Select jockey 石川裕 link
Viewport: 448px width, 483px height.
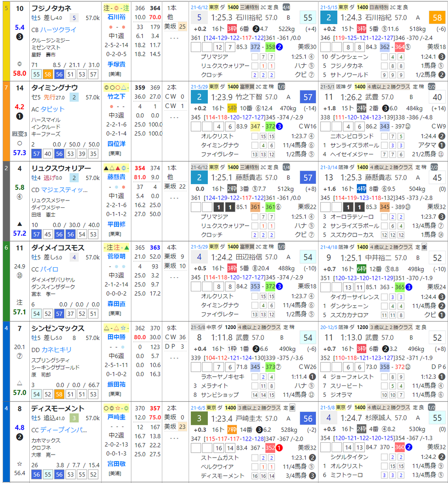click(x=116, y=17)
